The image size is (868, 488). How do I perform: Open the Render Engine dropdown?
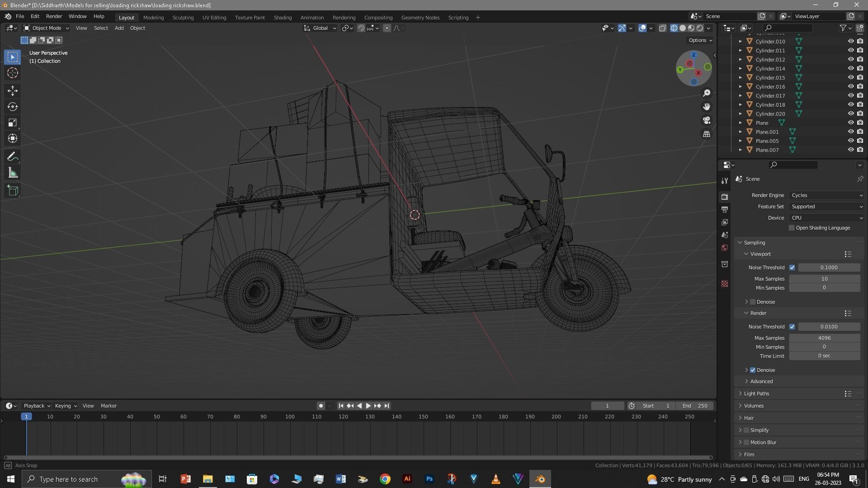826,195
